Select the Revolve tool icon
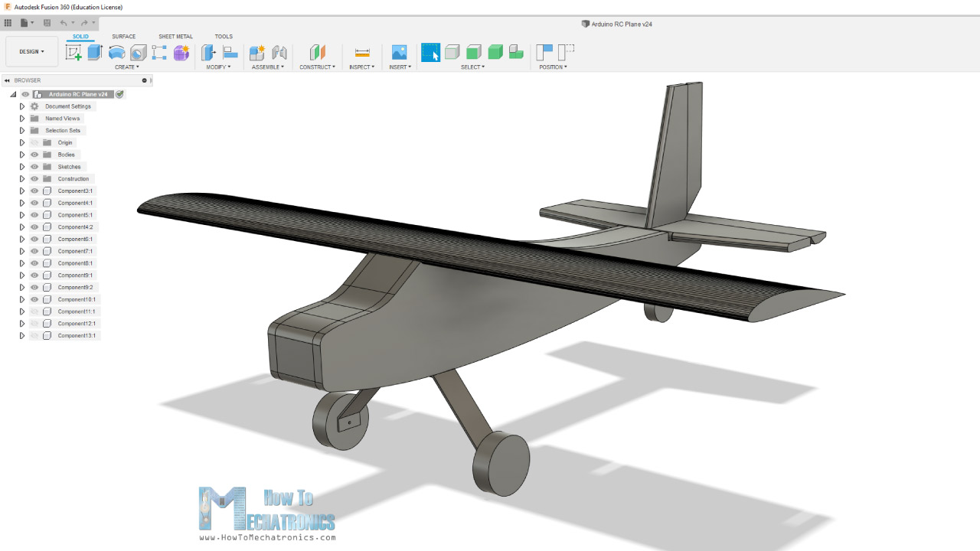Viewport: 980px width, 551px height. [116, 52]
